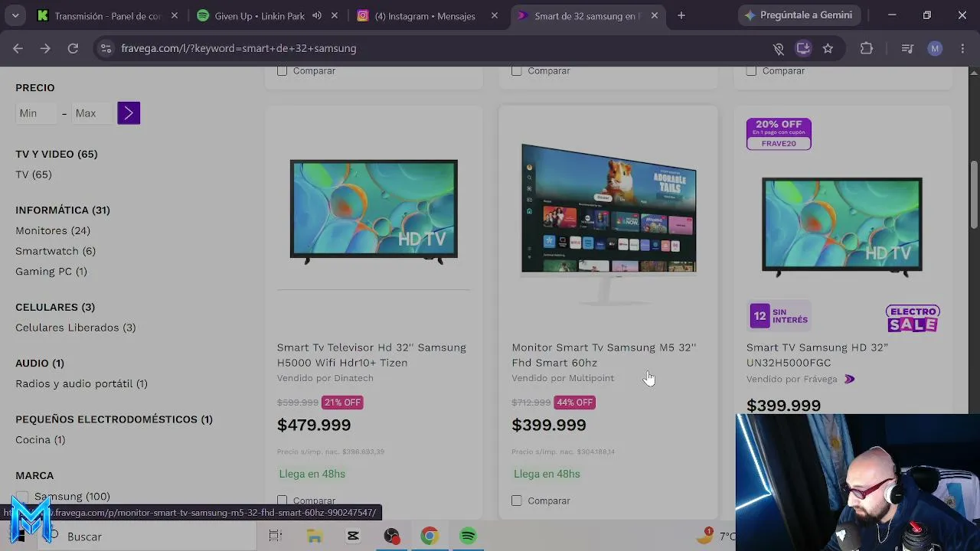This screenshot has height=551, width=980.
Task: Tick Comparar under the Dinatech H5000 TV
Action: [x=283, y=500]
